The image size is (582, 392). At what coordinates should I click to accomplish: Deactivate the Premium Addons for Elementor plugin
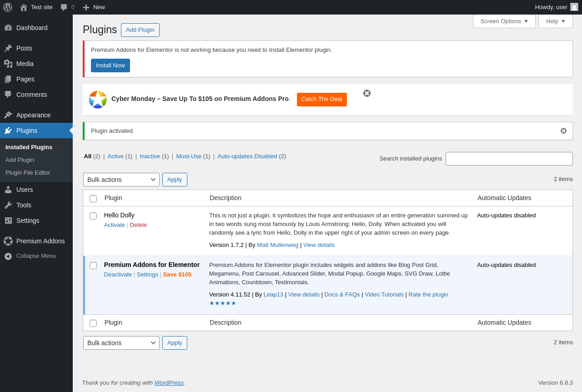[x=118, y=275]
